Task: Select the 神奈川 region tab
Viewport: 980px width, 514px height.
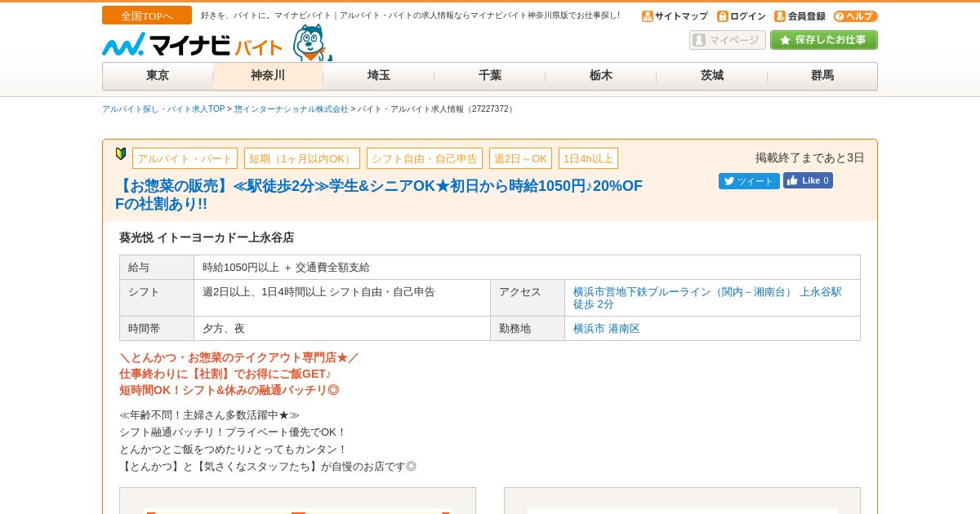Action: [x=268, y=76]
